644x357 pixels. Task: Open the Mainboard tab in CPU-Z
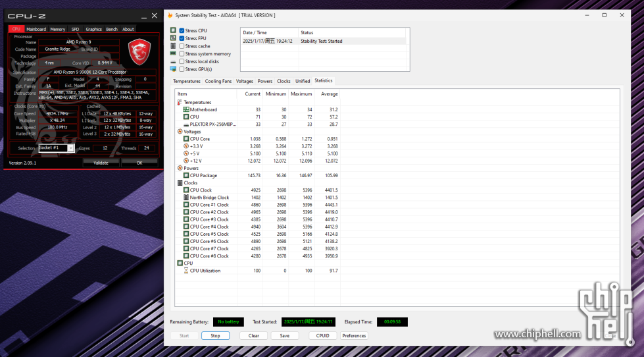click(36, 29)
